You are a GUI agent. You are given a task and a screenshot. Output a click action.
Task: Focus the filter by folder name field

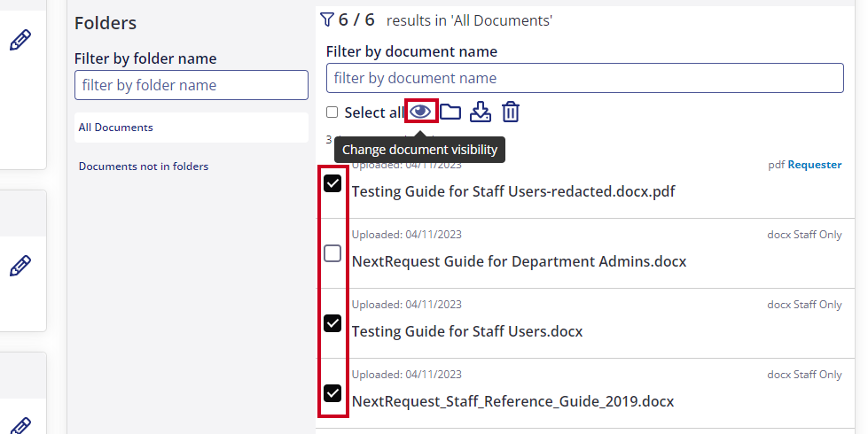[x=192, y=85]
